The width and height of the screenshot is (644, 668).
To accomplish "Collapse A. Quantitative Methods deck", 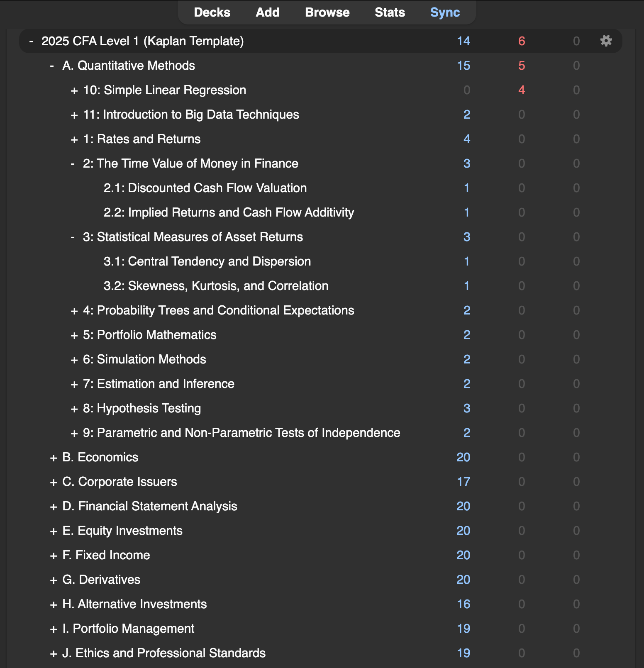I will coord(52,66).
